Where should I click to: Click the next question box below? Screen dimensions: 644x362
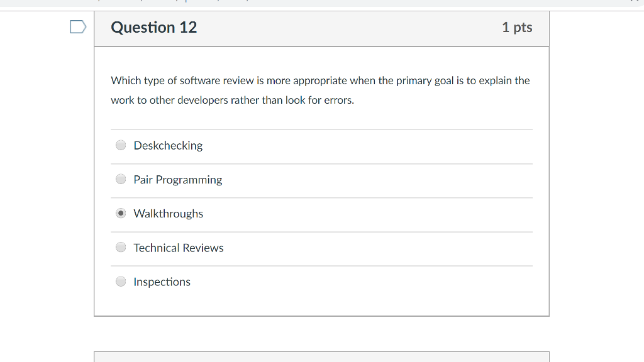pyautogui.click(x=321, y=357)
